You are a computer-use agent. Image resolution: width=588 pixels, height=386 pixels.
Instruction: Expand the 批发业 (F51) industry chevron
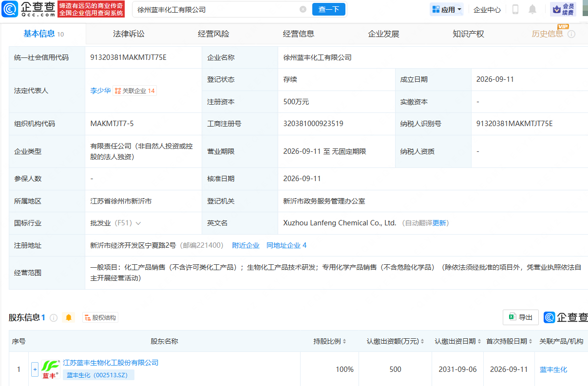click(x=138, y=223)
